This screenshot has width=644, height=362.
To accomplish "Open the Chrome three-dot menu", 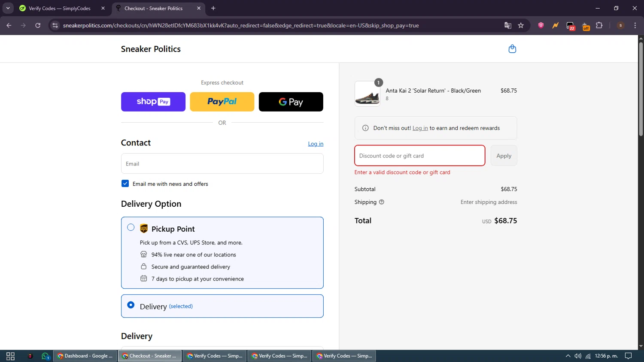I will coord(635,25).
